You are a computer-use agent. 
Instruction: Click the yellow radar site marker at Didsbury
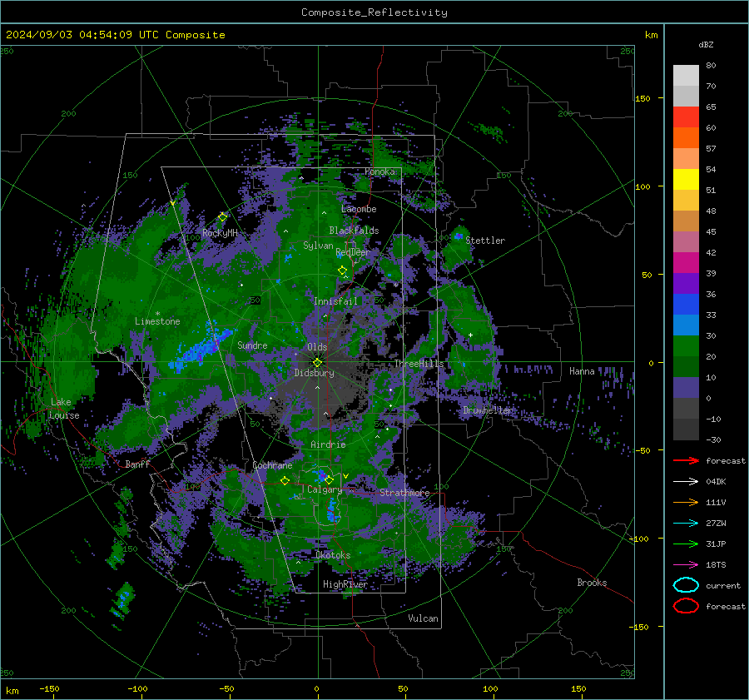coord(317,362)
